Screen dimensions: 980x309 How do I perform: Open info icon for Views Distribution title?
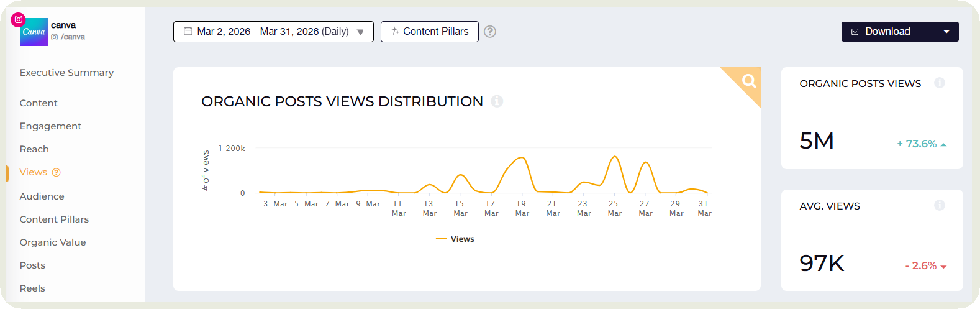click(x=497, y=101)
